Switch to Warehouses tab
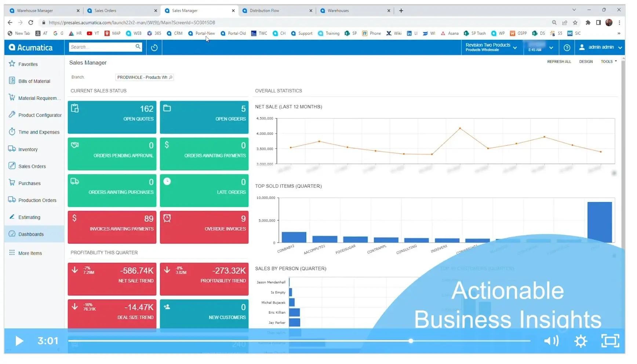This screenshot has width=637, height=364. pyautogui.click(x=355, y=11)
